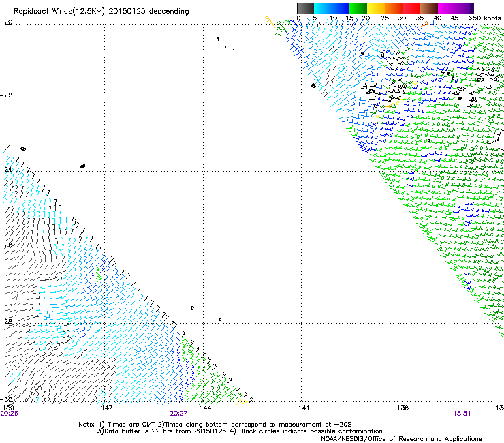Click the '10' legend tick label
The height and width of the screenshot is (443, 504).
(333, 18)
